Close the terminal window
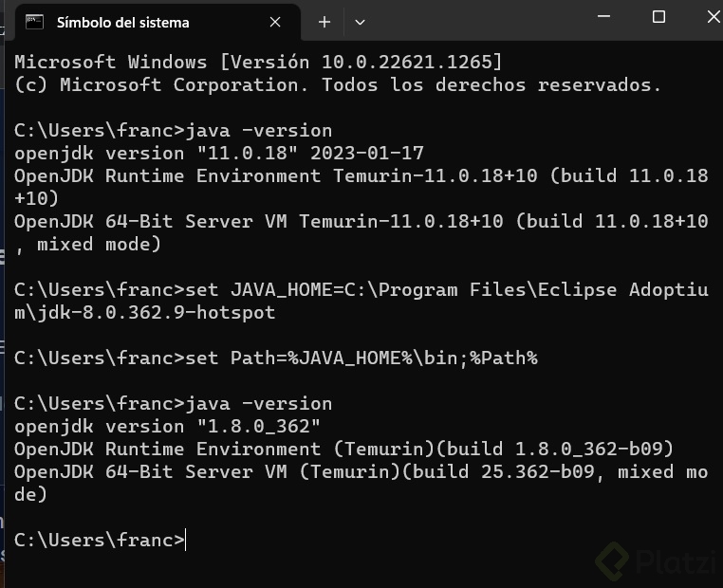723x588 pixels. [714, 16]
